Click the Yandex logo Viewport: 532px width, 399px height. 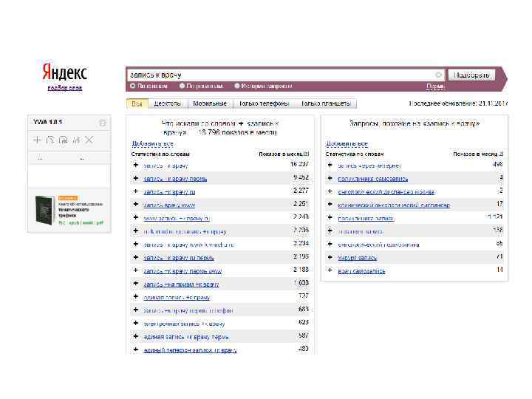[64, 72]
